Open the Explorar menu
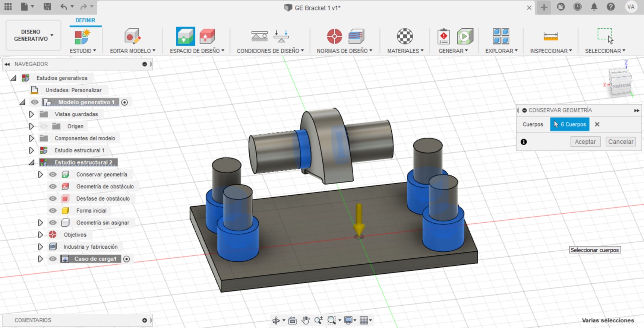The image size is (644, 328). click(501, 51)
